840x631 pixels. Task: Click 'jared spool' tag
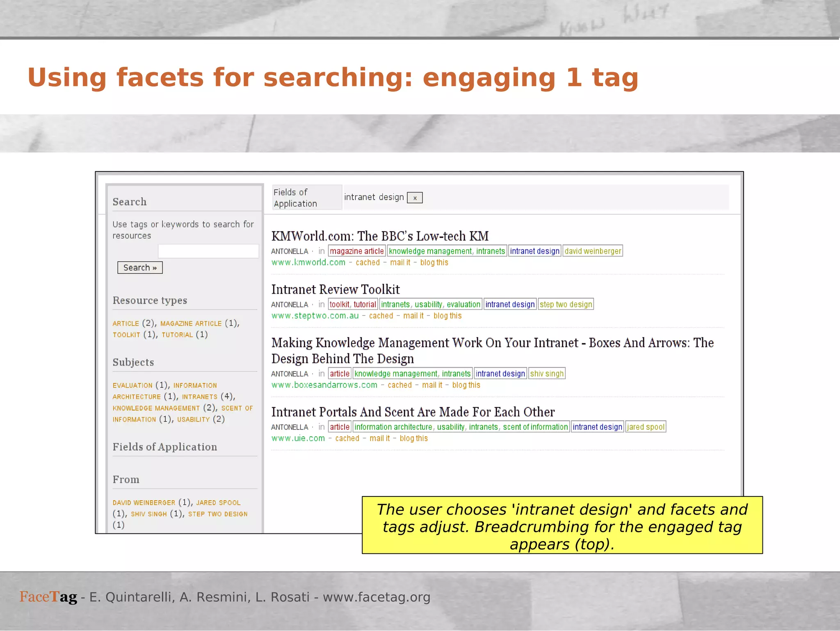pyautogui.click(x=646, y=427)
